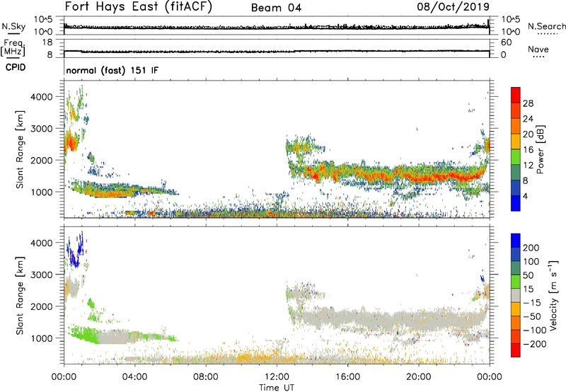
Task: Click the velocity panel 'Slant Range [km]' label
Action: [20, 295]
